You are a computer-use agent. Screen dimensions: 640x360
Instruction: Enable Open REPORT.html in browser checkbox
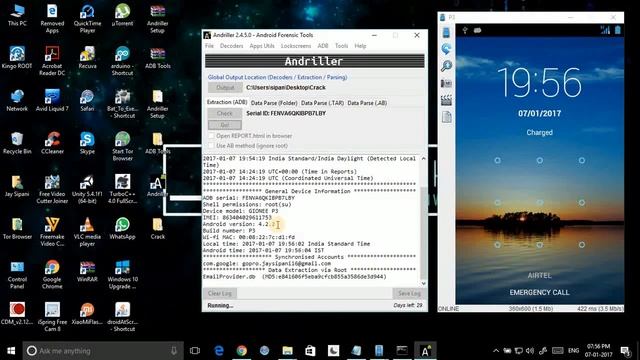click(x=211, y=136)
